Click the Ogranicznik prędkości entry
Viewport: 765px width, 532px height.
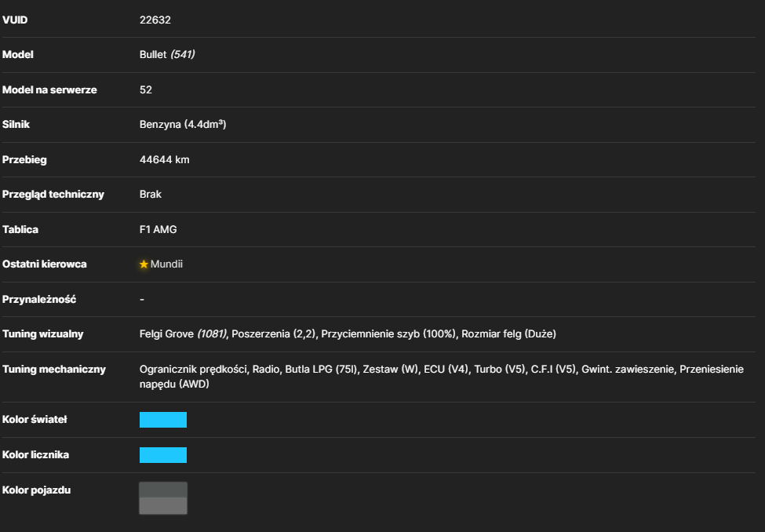[195, 370]
